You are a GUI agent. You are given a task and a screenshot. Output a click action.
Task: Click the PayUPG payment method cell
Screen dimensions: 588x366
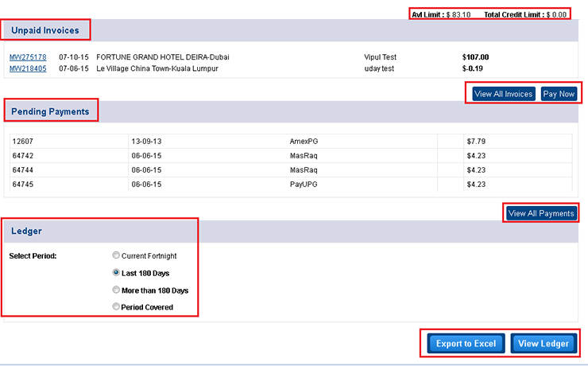(304, 185)
